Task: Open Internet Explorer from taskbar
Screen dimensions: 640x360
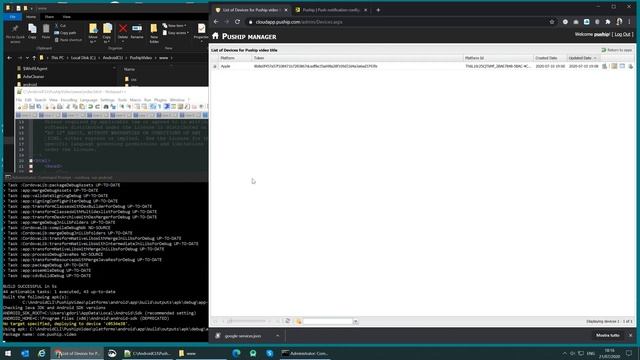Action: [42, 353]
